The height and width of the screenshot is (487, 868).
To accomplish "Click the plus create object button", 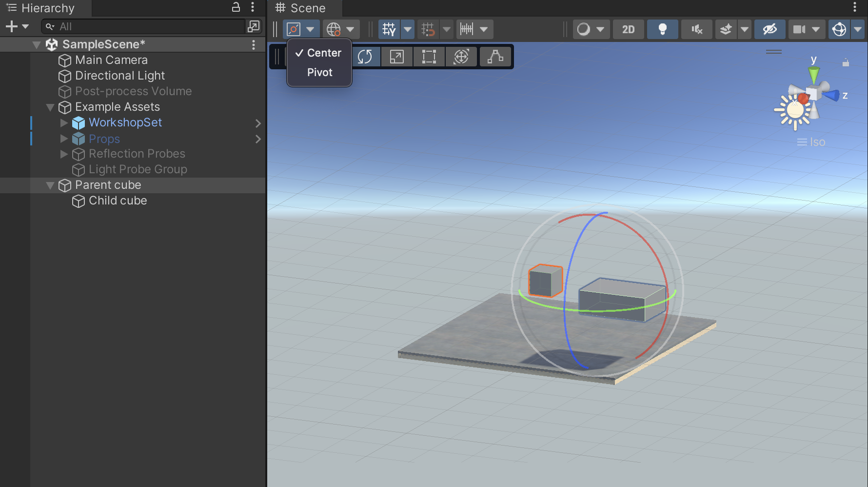I will (12, 26).
